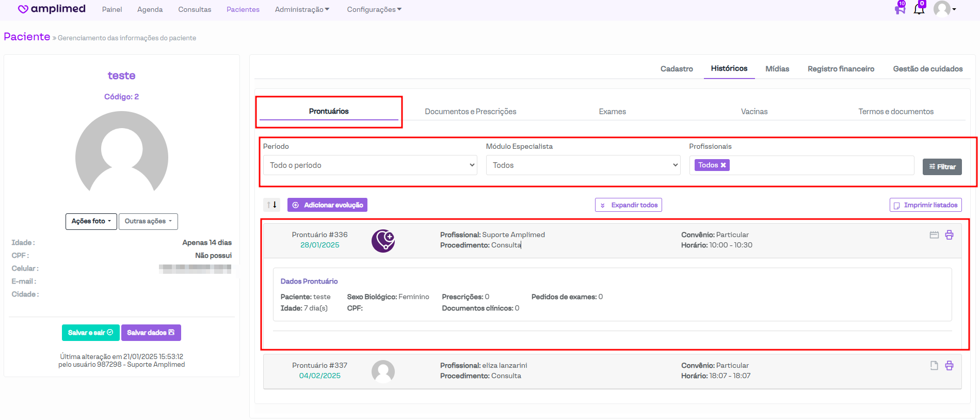Switch to Documentos e Prescrições tab
The height and width of the screenshot is (420, 980).
470,112
